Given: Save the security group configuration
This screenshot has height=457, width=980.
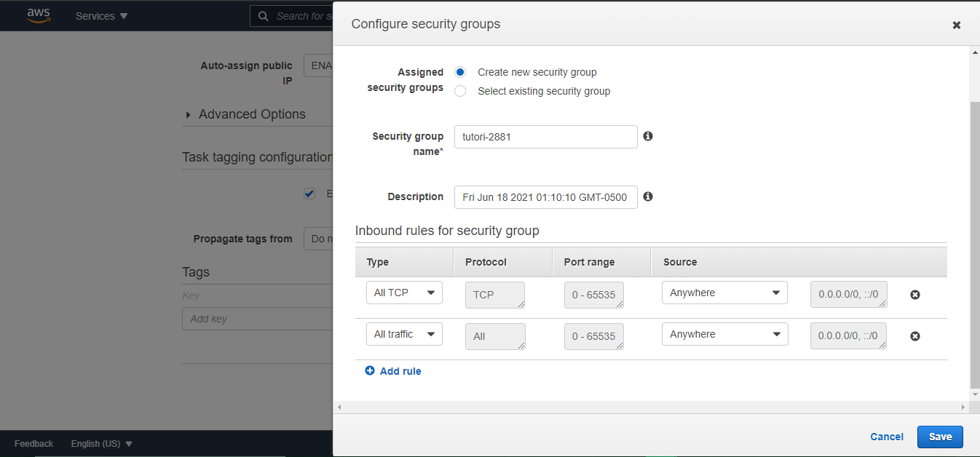Looking at the screenshot, I should tap(940, 437).
